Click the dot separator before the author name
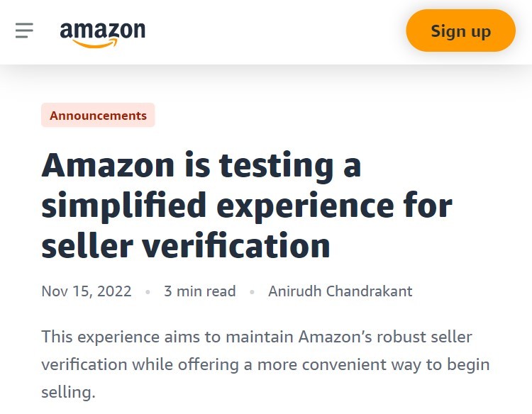Screen dimensions: 532x414 coord(252,292)
